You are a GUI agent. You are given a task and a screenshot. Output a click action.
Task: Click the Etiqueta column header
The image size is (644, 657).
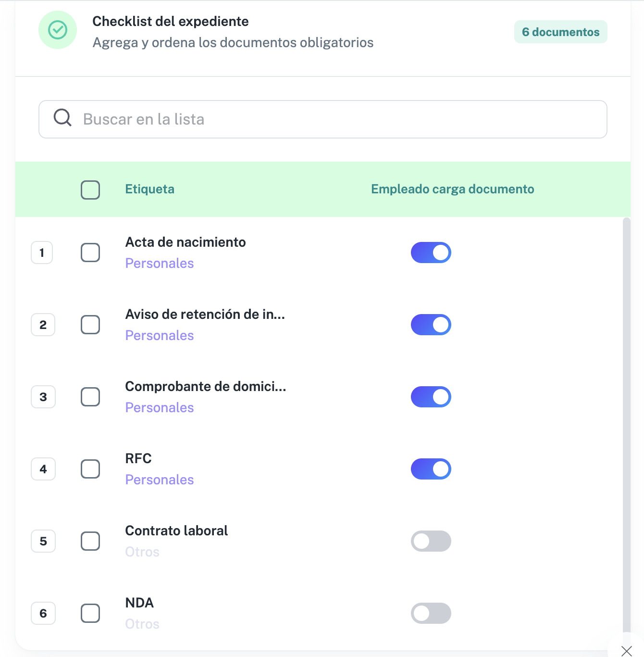pos(150,189)
